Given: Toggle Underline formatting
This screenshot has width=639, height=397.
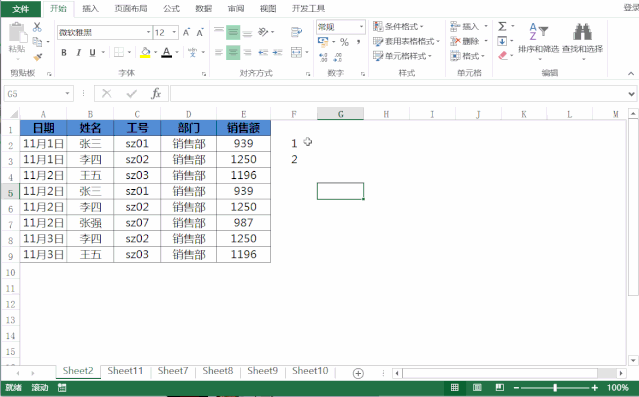Looking at the screenshot, I should pyautogui.click(x=93, y=53).
